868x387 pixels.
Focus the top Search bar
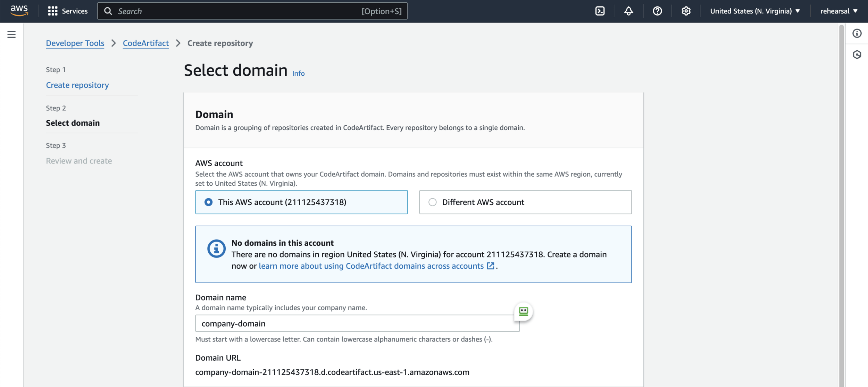click(x=240, y=11)
